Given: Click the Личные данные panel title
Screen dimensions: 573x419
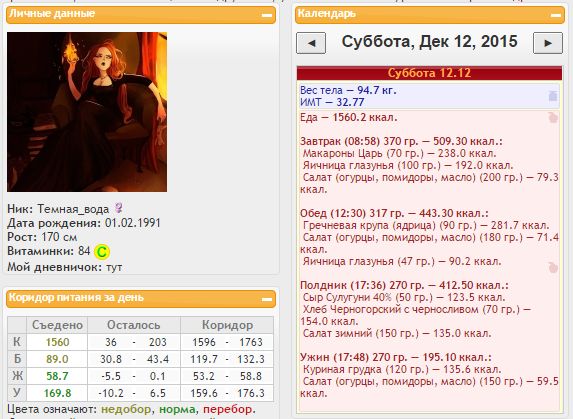Looking at the screenshot, I should pos(52,14).
